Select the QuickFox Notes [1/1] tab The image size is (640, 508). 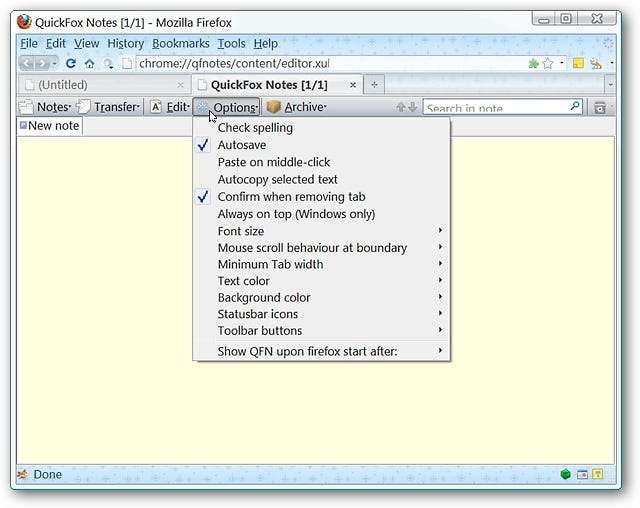277,85
